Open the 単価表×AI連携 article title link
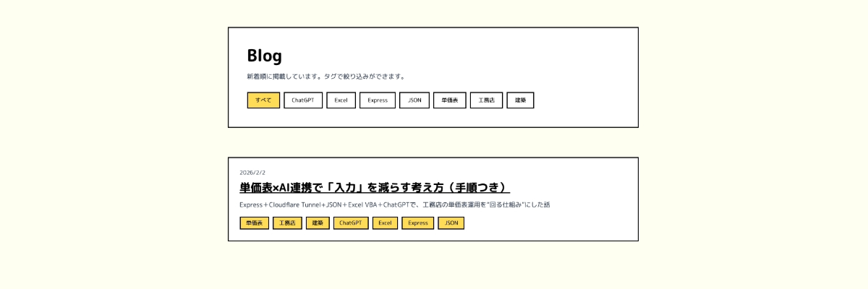This screenshot has height=289, width=868. [375, 188]
